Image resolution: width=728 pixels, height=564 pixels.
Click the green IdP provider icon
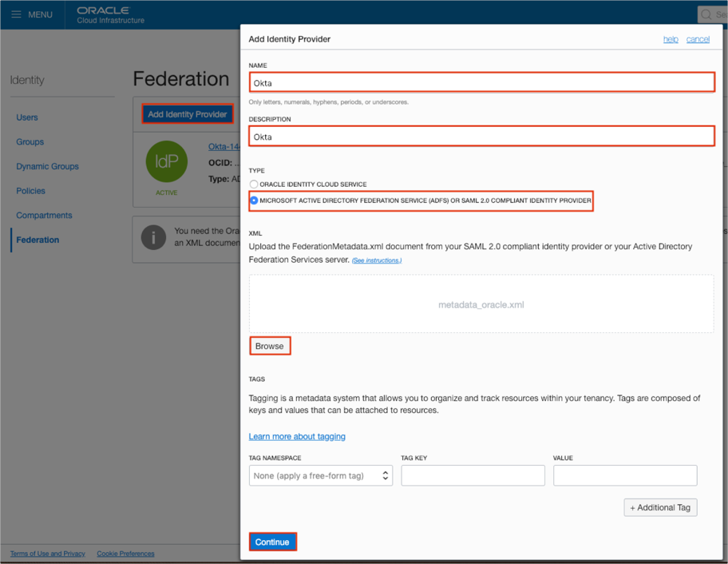(x=167, y=162)
